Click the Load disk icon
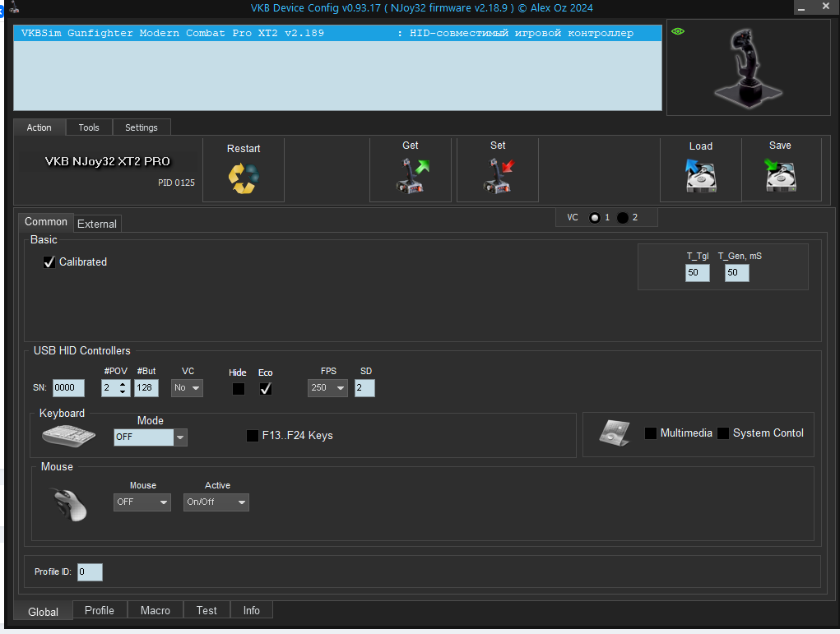 pos(701,176)
